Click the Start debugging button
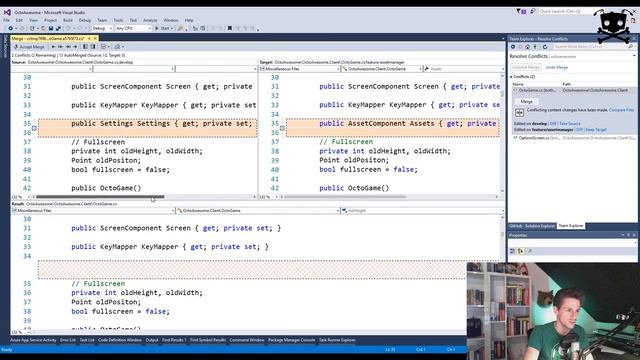 163,29
